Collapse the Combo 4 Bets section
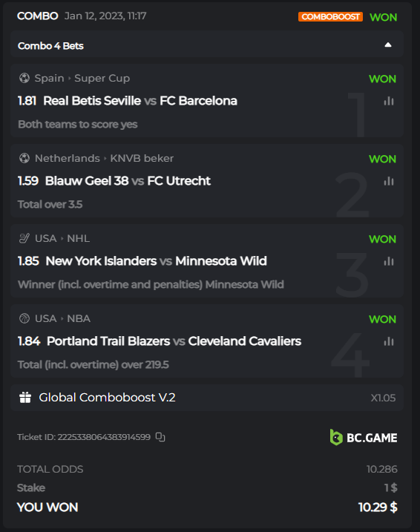Viewport: 420px width, 532px height. click(x=388, y=45)
